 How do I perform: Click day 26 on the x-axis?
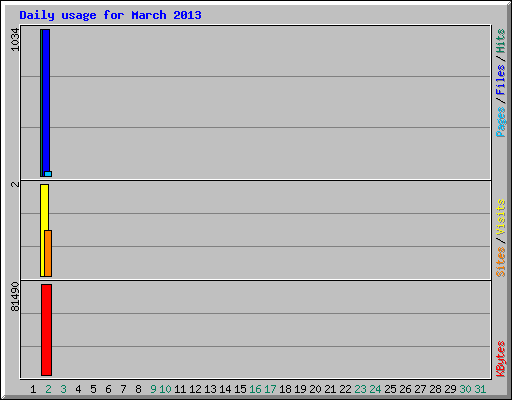pyautogui.click(x=405, y=389)
